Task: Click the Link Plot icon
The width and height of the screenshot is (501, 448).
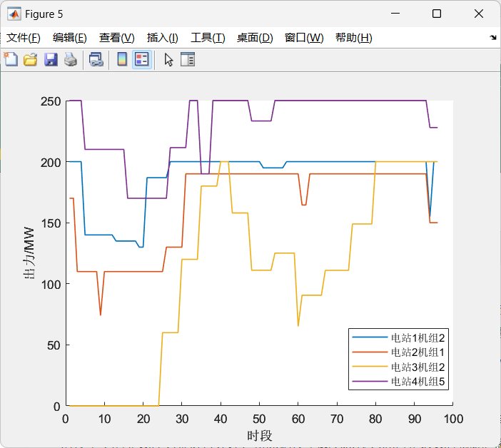Action: tap(96, 60)
